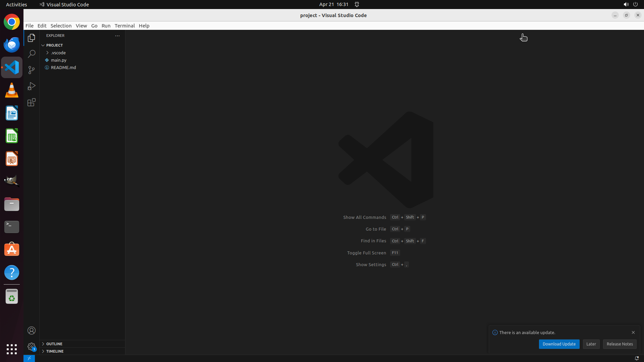Screen dimensions: 644x362
Task: Click the Download Update button
Action: 559,344
